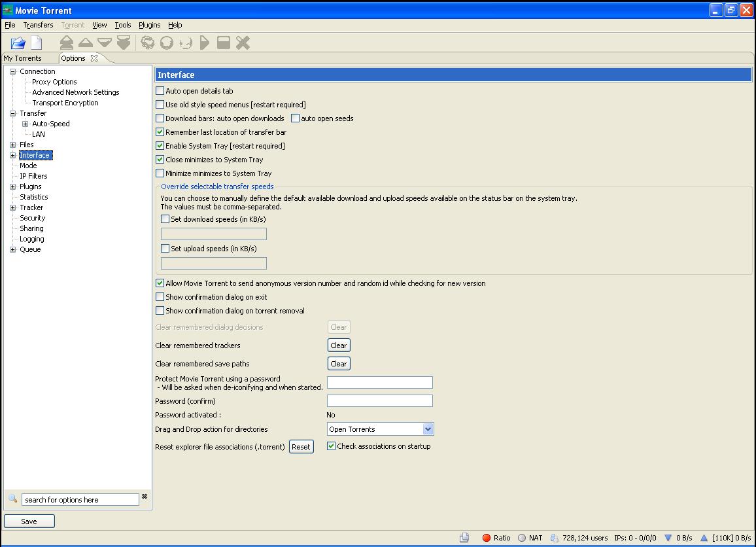
Task: Open the Transfers menu
Action: click(38, 25)
